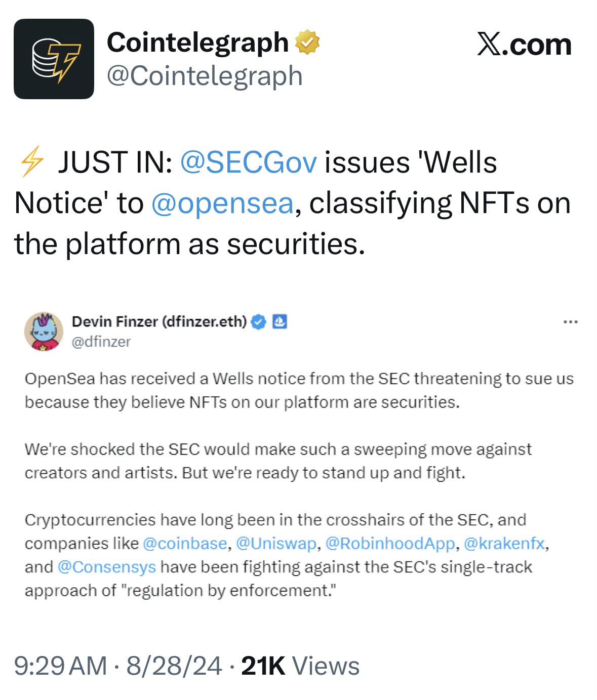Click the Cointelegraph display name
The width and height of the screenshot is (597, 700).
[197, 42]
